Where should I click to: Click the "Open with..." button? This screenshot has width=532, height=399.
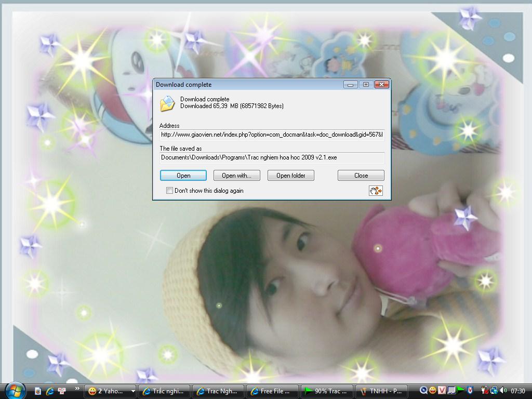click(x=236, y=176)
